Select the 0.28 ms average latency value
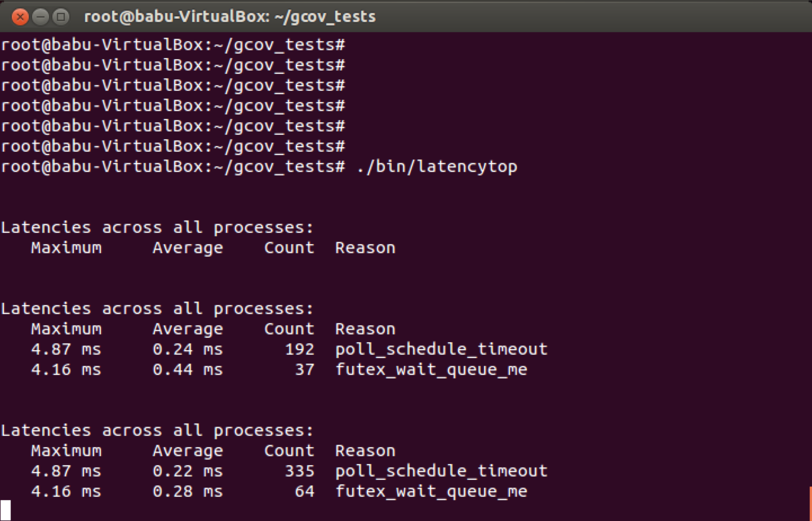812x521 pixels. pyautogui.click(x=188, y=491)
